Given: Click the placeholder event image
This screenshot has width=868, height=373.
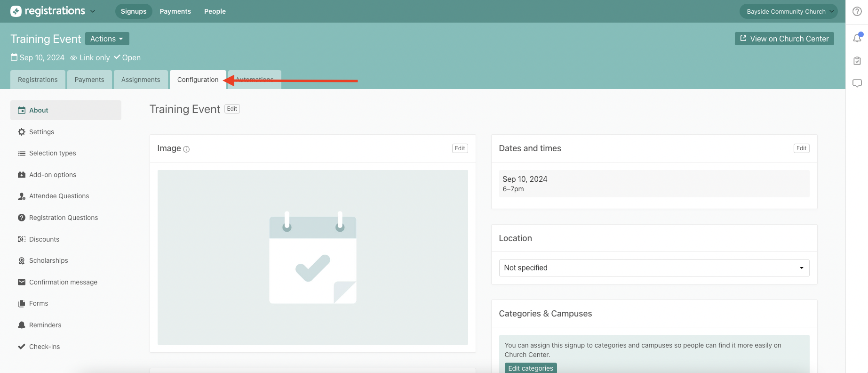Looking at the screenshot, I should click(x=312, y=257).
